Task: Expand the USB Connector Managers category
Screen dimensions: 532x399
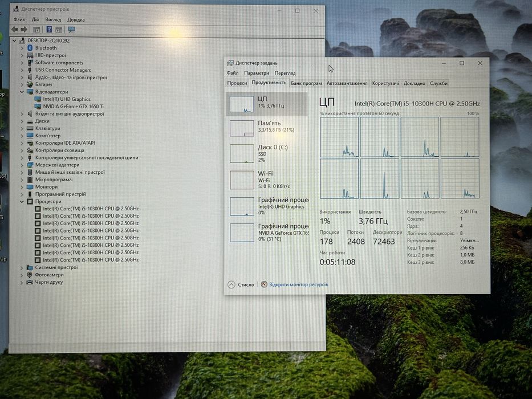Action: (x=22, y=70)
